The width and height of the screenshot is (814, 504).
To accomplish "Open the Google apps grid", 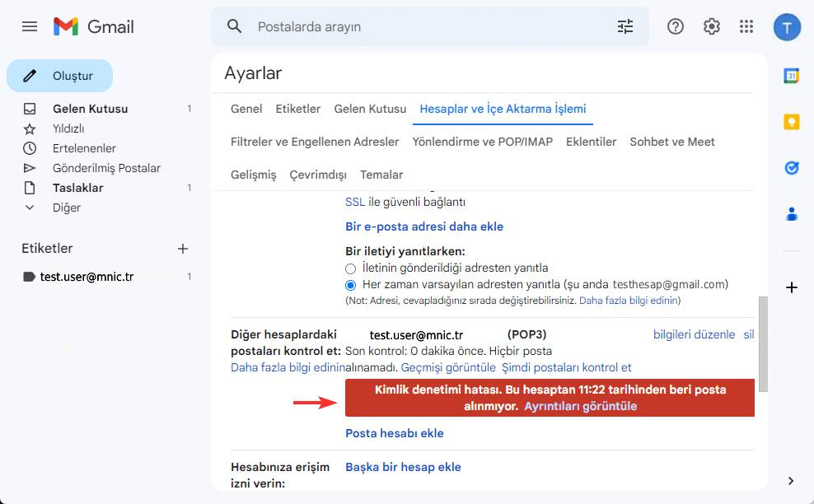I will pyautogui.click(x=746, y=26).
